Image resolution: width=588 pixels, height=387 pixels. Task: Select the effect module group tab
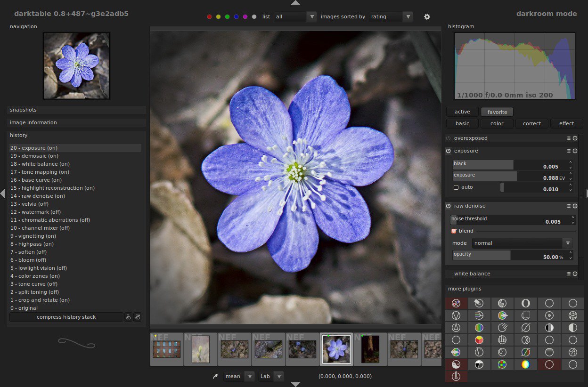click(566, 123)
